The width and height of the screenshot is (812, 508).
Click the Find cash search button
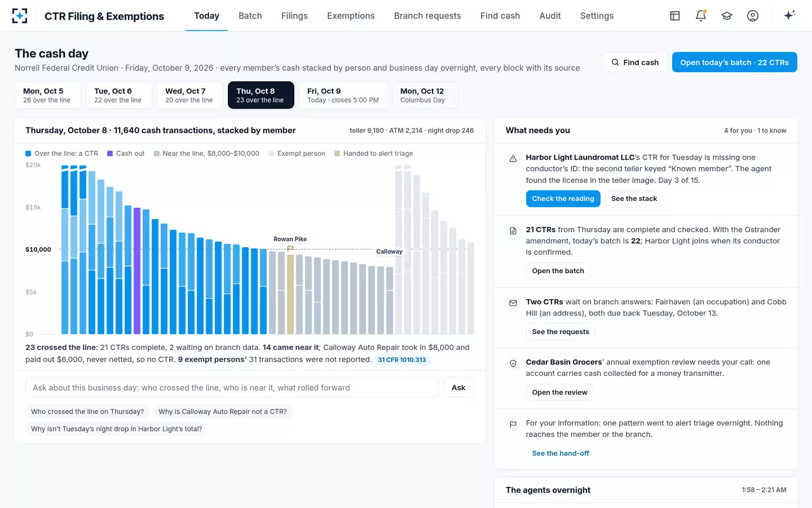pyautogui.click(x=635, y=62)
